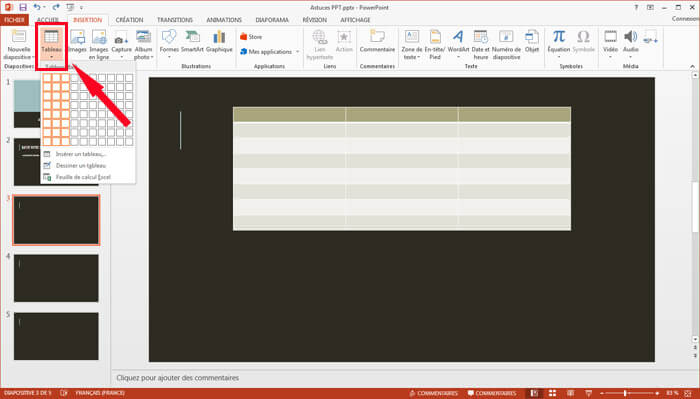The width and height of the screenshot is (700, 399).
Task: Click the Nouvelle diapositive icon
Action: coord(19,37)
